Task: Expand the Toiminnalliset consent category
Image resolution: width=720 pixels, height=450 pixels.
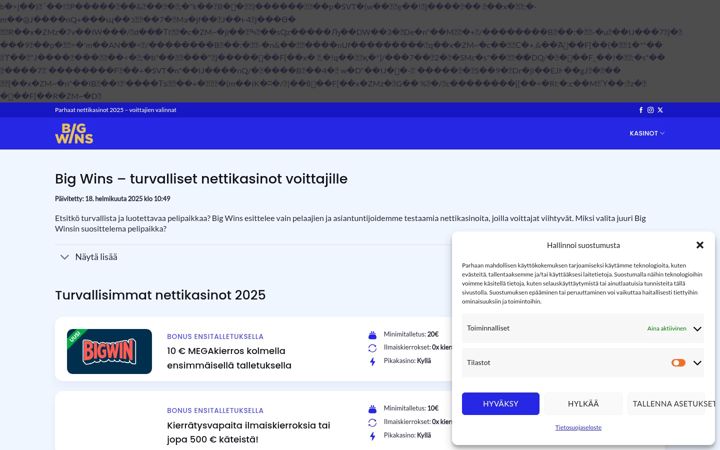Action: (x=698, y=329)
